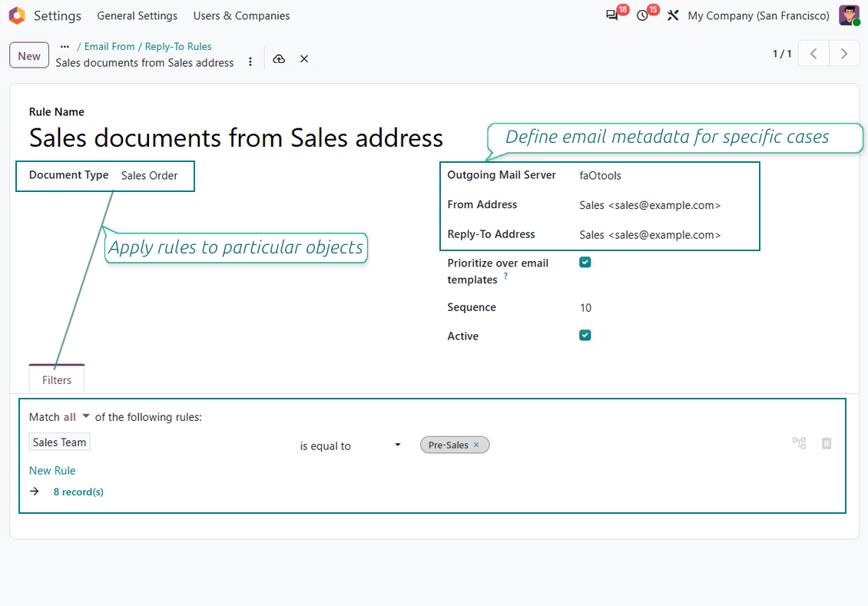Edit the Rule Name title field
This screenshot has height=606, width=868.
tap(236, 137)
